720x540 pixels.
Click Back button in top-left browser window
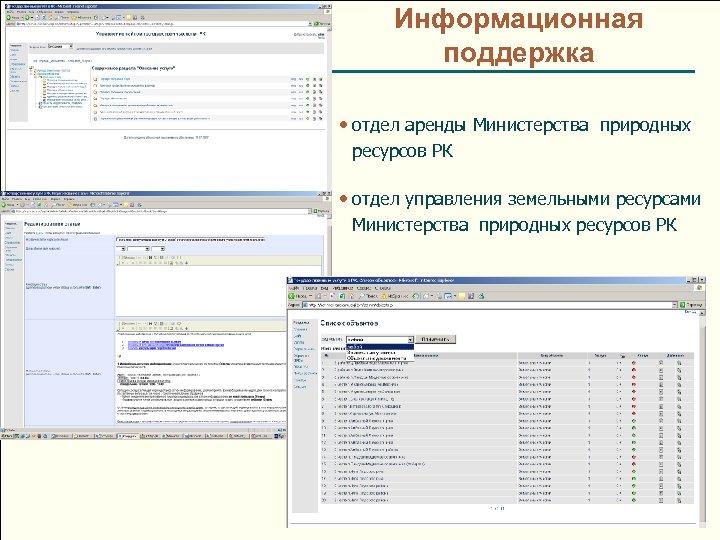pos(12,17)
